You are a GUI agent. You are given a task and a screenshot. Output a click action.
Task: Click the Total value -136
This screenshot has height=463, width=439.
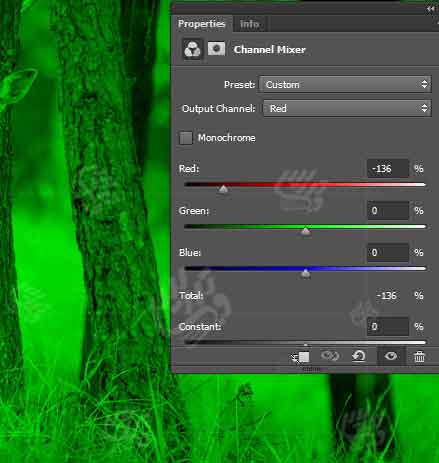click(387, 296)
